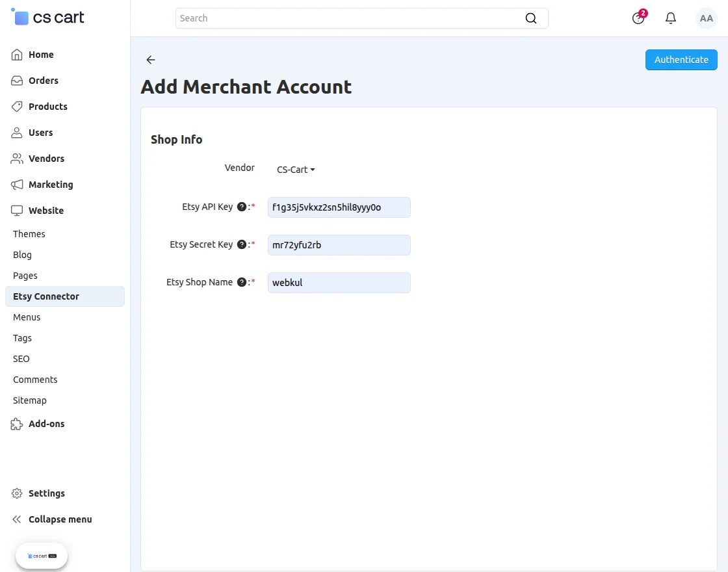728x572 pixels.
Task: Expand the Website menu label
Action: pos(46,211)
